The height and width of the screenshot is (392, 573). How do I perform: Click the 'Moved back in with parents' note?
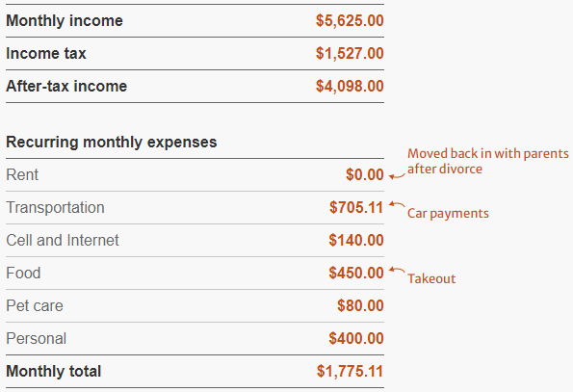(488, 161)
